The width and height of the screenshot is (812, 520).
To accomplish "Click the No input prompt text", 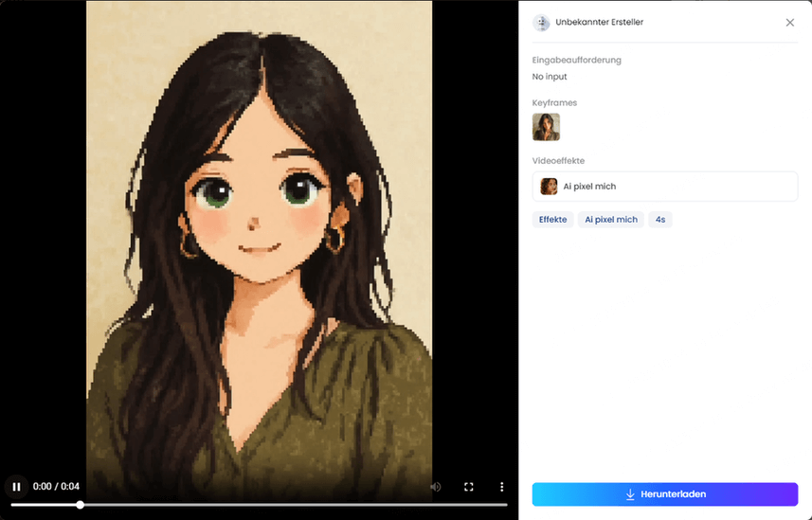I will coord(550,77).
